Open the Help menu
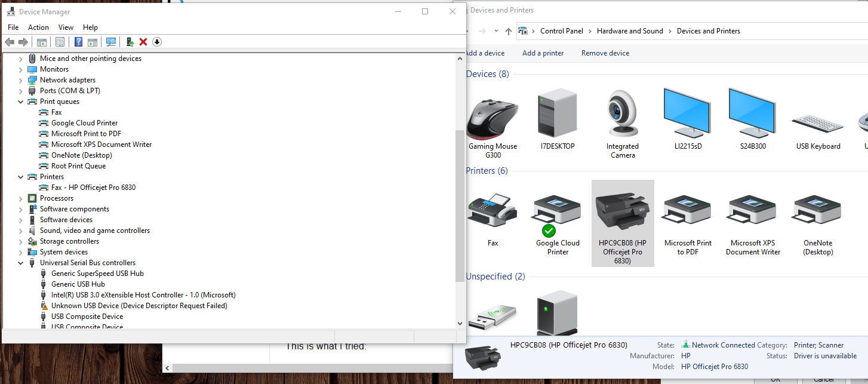Screen dimensions: 868x384 pos(90,27)
